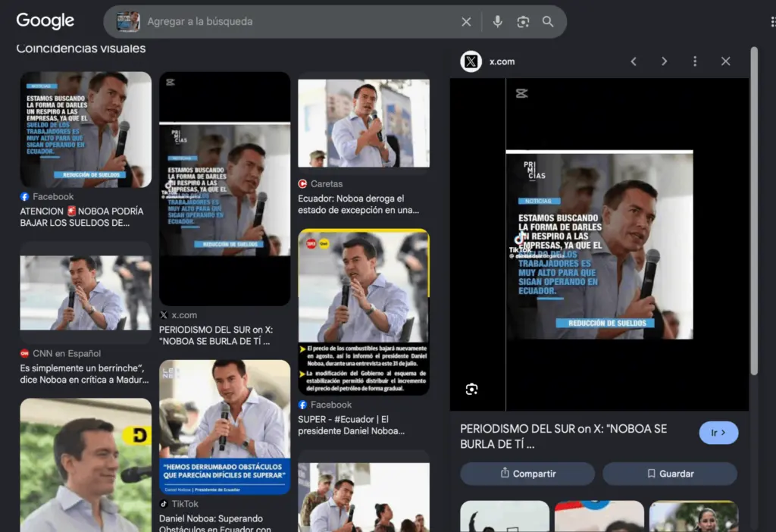Start voice search with microphone icon
The image size is (776, 532).
tap(497, 22)
